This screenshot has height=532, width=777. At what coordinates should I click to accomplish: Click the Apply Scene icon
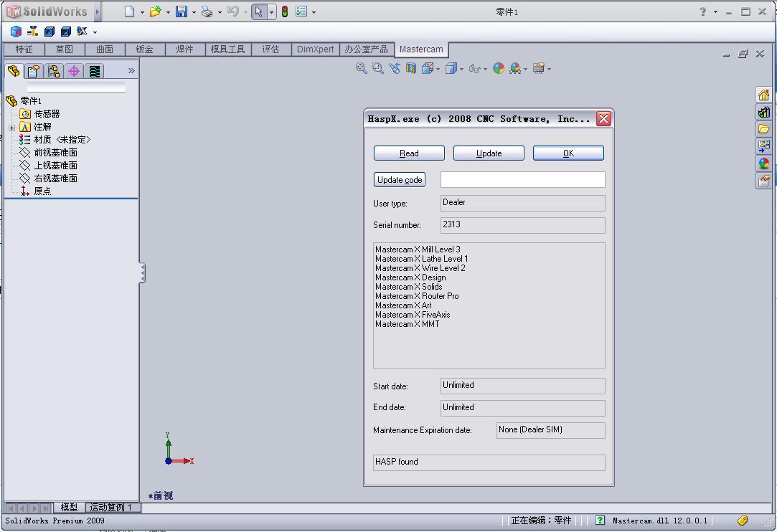tap(515, 68)
